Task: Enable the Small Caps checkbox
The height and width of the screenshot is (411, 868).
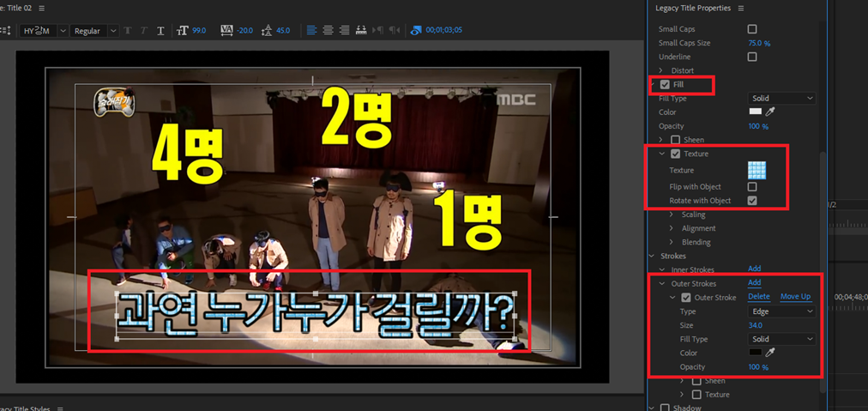Action: [751, 29]
